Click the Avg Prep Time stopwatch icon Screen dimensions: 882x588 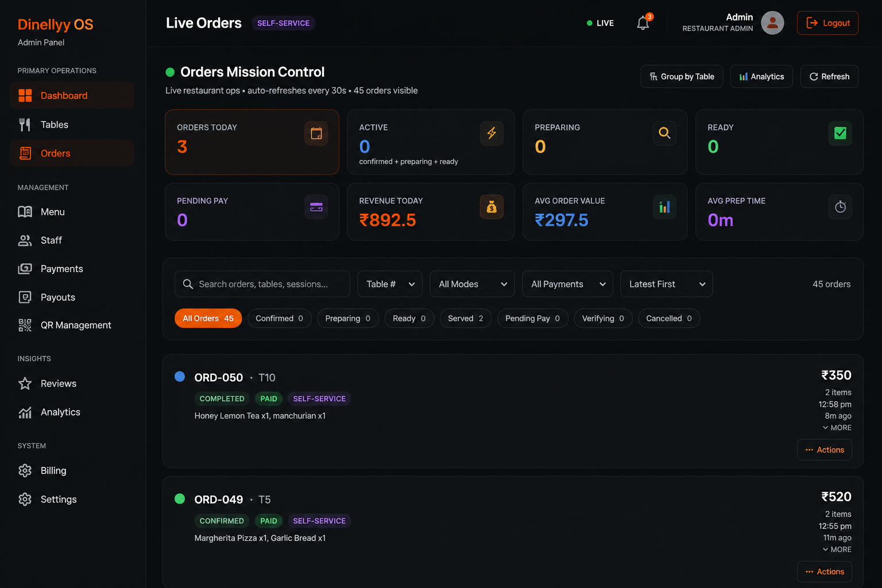point(840,207)
